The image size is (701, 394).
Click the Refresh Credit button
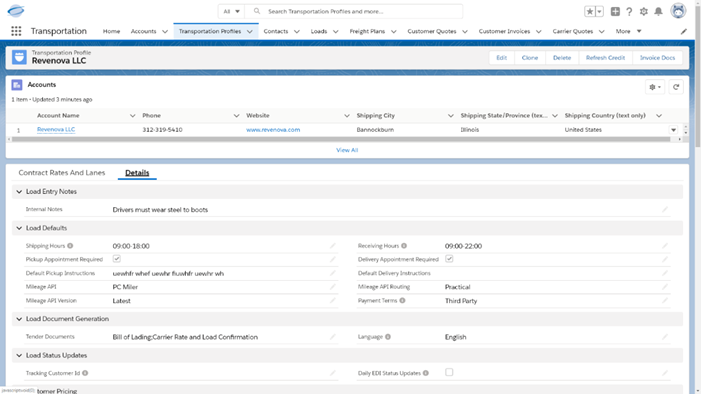tap(605, 58)
